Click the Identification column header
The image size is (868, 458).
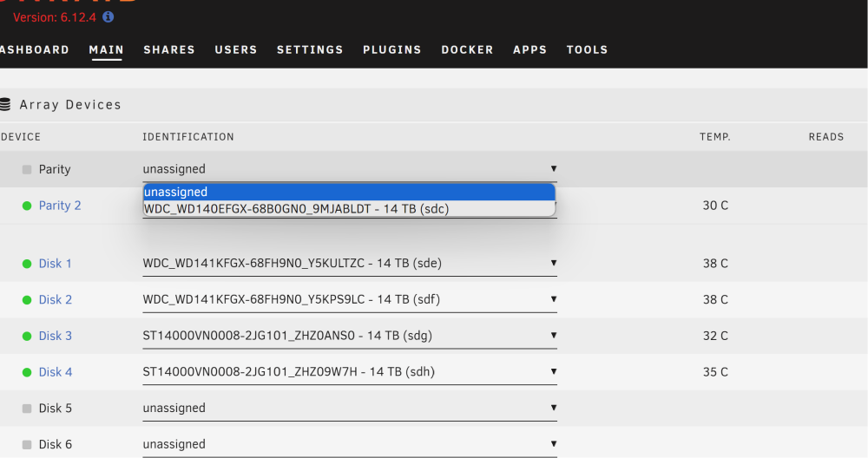click(x=188, y=137)
